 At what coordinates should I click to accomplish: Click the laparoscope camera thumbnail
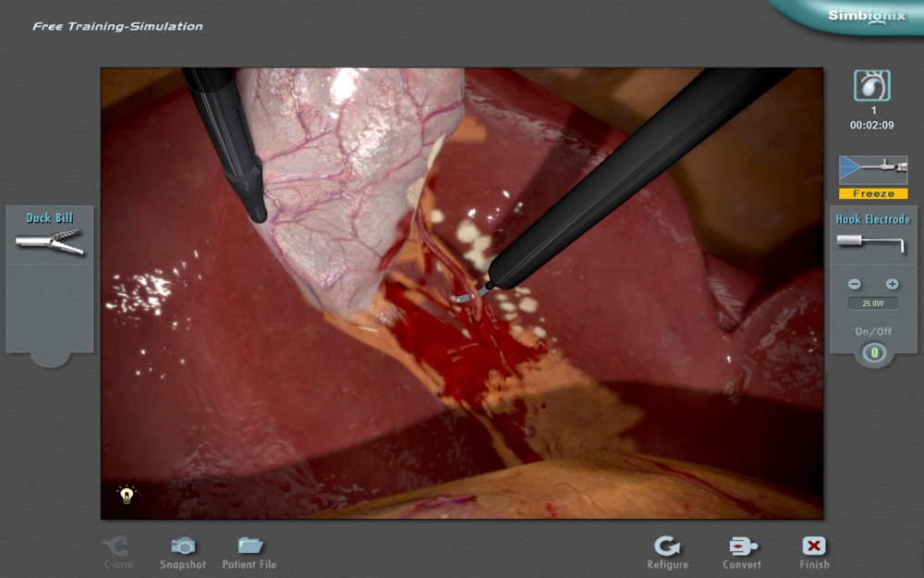pos(873,170)
